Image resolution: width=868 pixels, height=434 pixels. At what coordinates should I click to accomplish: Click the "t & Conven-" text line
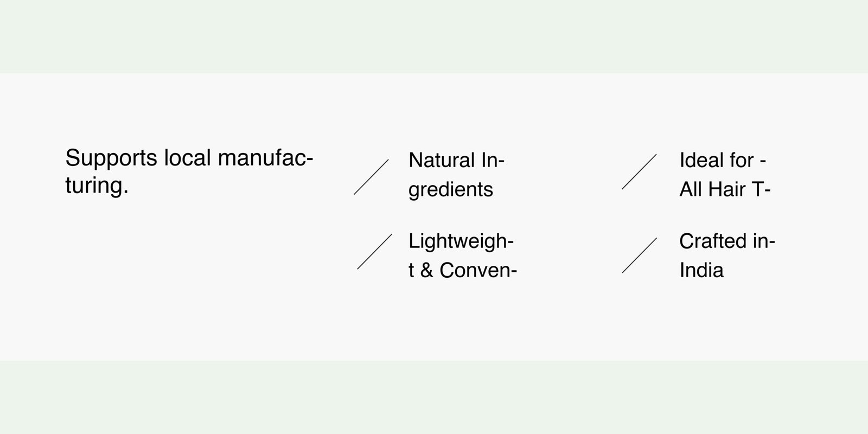click(462, 270)
